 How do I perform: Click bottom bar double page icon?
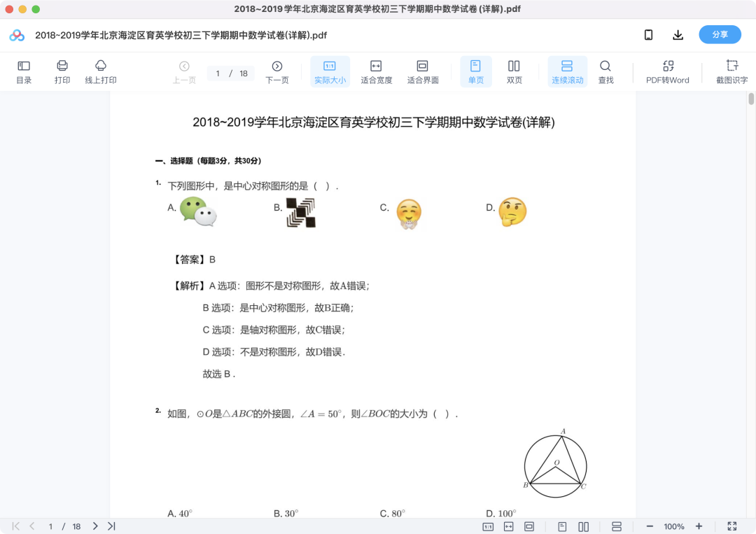583,527
